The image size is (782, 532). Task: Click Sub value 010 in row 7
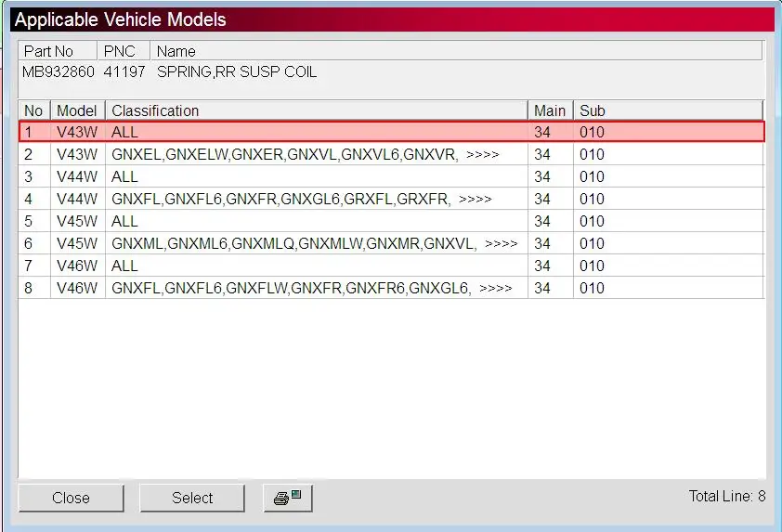tap(592, 266)
